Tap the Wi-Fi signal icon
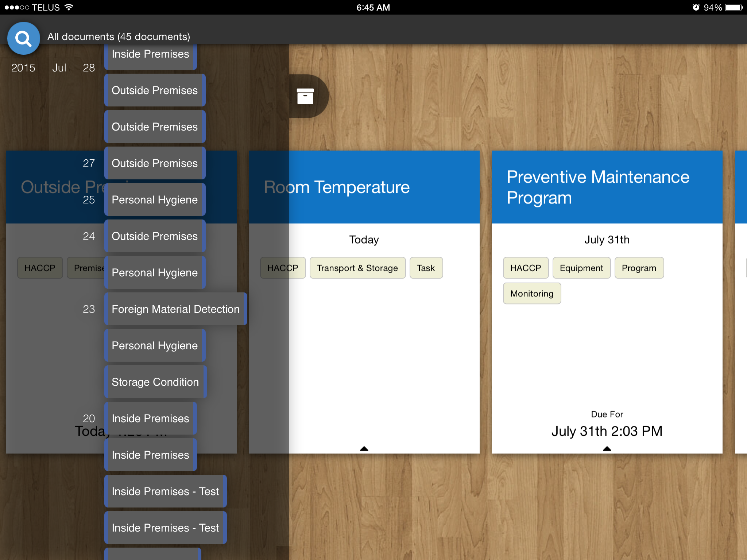The width and height of the screenshot is (747, 560). point(69,7)
